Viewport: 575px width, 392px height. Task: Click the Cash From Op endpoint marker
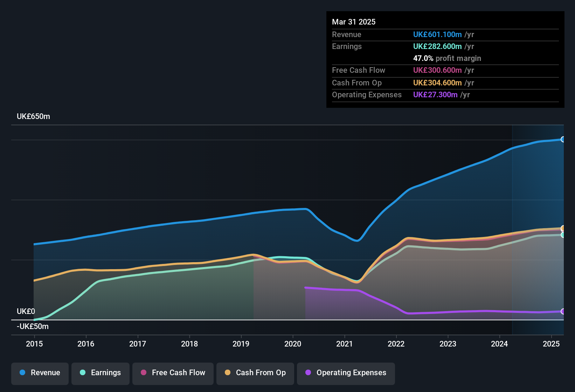563,228
